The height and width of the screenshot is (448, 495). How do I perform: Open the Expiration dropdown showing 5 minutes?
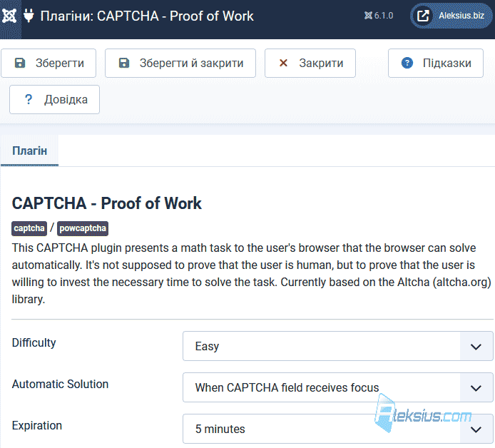(338, 429)
